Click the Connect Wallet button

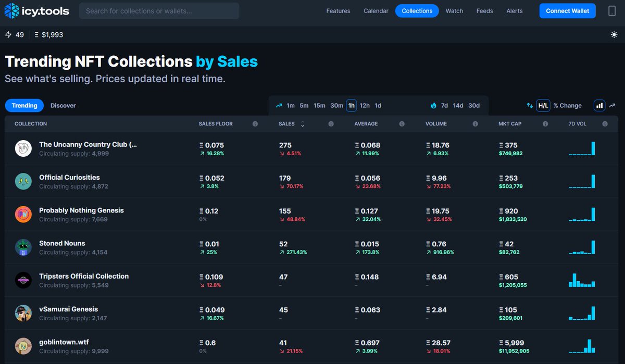coord(567,10)
